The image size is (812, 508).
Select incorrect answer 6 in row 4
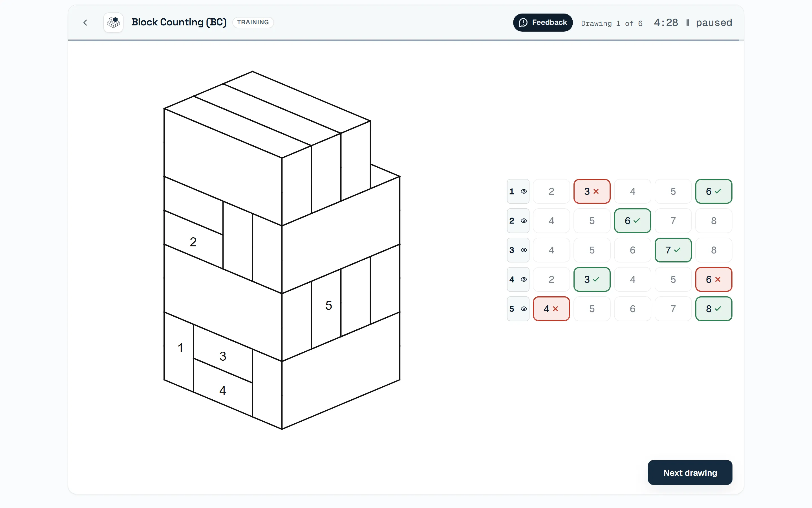[x=714, y=279]
